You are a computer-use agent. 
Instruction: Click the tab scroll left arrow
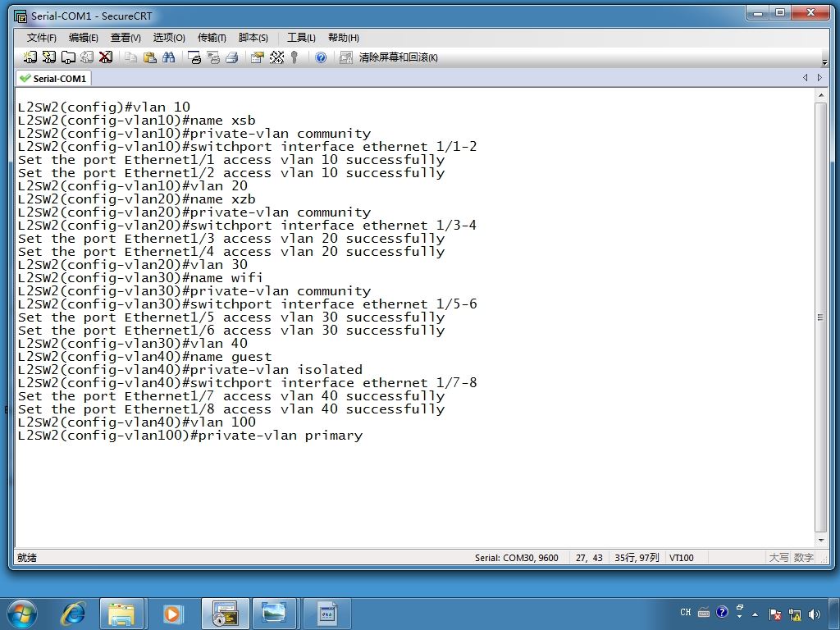[806, 78]
